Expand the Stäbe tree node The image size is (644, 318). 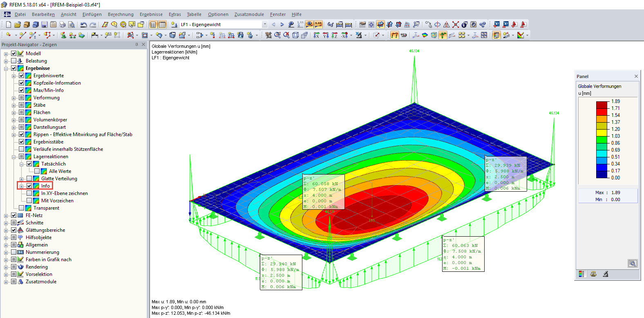(x=13, y=105)
